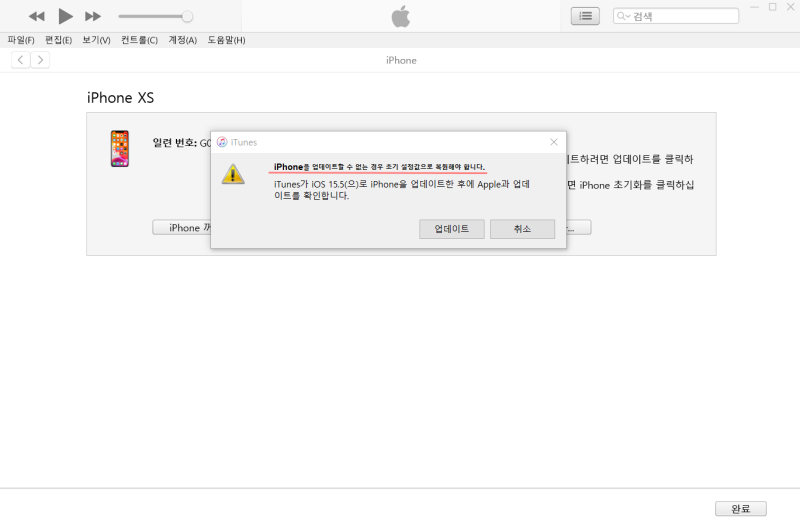The width and height of the screenshot is (800, 528).
Task: Open the list view button
Action: pos(585,16)
